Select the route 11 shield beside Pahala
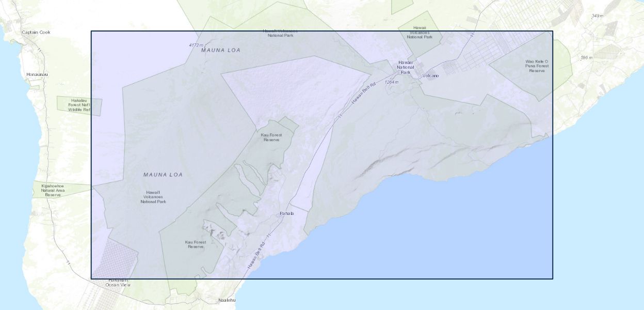This screenshot has width=644, height=310. point(283,220)
